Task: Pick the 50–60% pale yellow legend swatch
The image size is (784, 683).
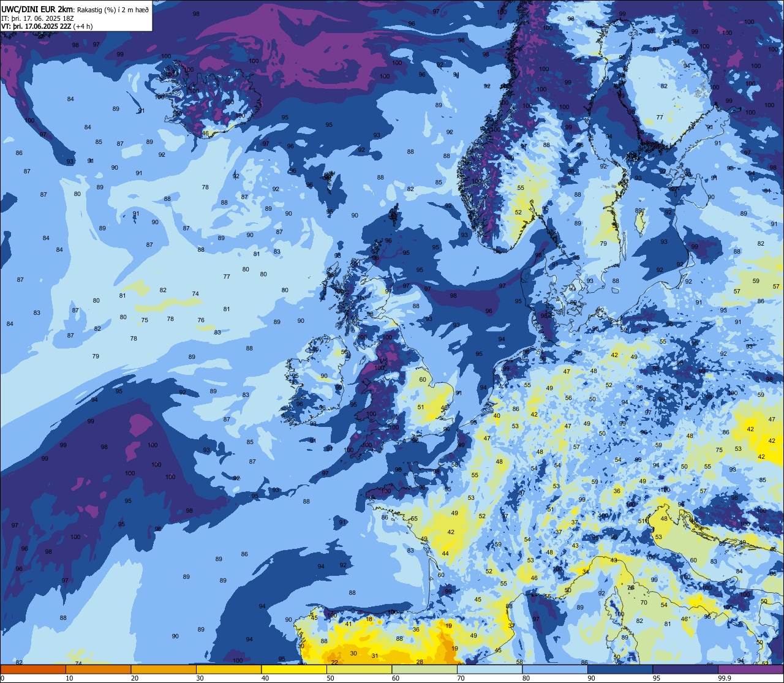Action: pyautogui.click(x=359, y=669)
